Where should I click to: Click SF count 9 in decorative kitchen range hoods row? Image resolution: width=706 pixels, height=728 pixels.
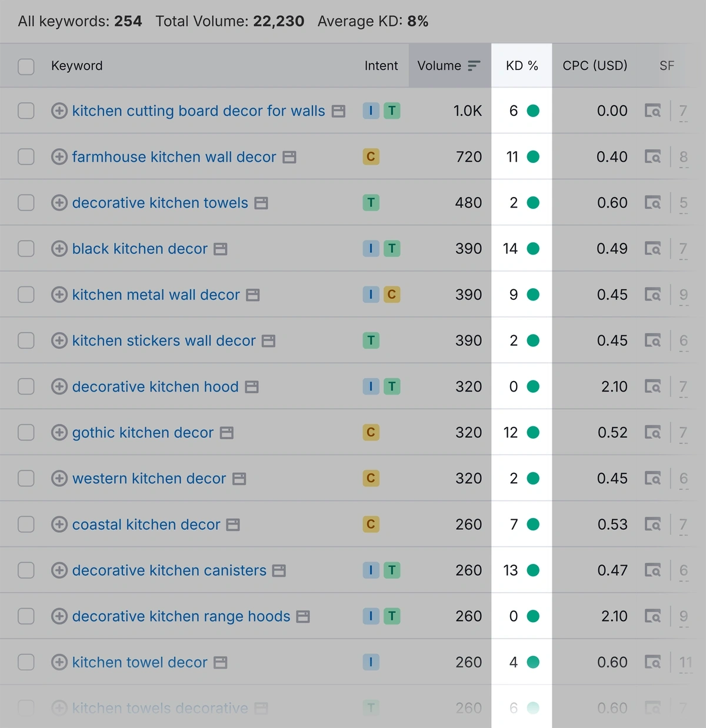(x=683, y=616)
